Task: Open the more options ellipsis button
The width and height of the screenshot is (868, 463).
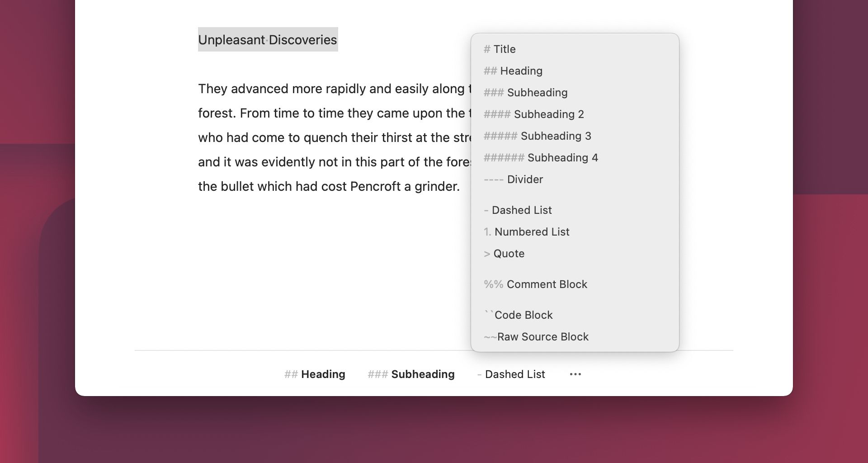Action: click(575, 374)
